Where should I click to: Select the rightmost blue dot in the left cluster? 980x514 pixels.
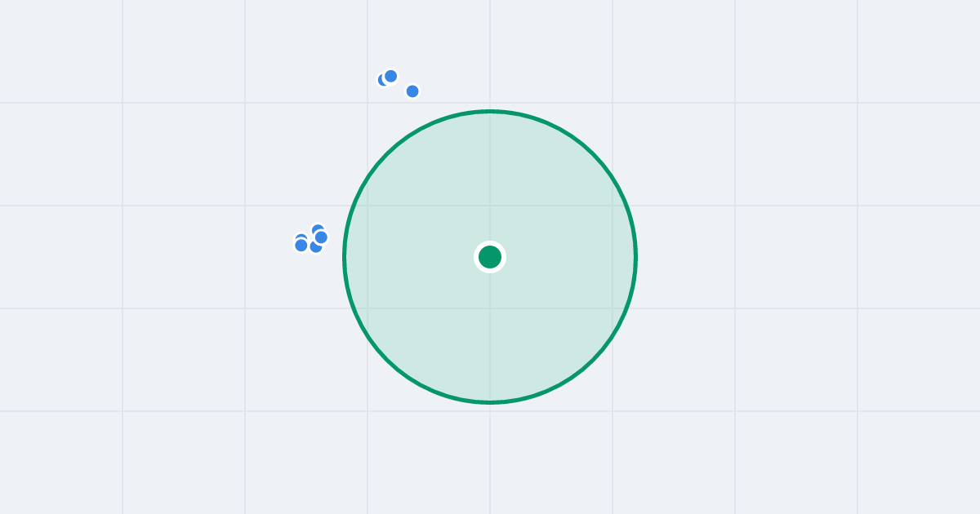(321, 237)
